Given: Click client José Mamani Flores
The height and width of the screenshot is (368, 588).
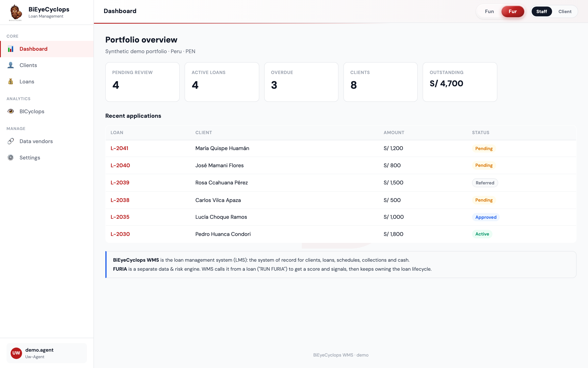Looking at the screenshot, I should pyautogui.click(x=219, y=166).
